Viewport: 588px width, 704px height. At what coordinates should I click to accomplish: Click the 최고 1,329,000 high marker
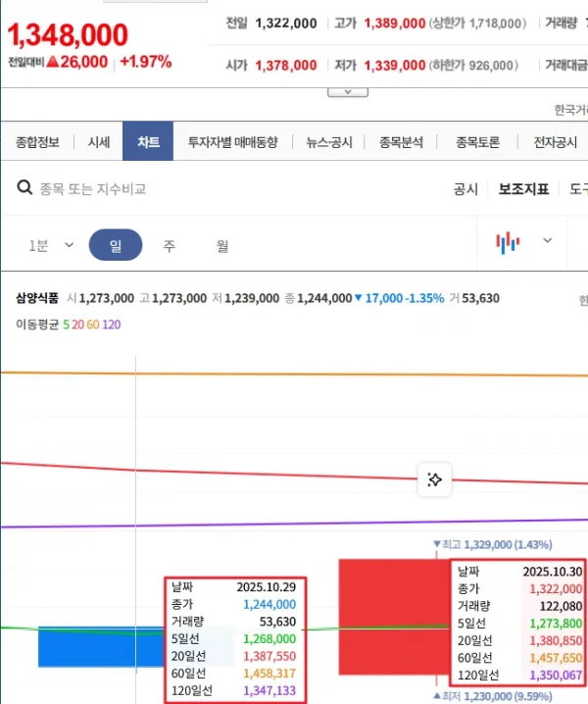pyautogui.click(x=492, y=544)
